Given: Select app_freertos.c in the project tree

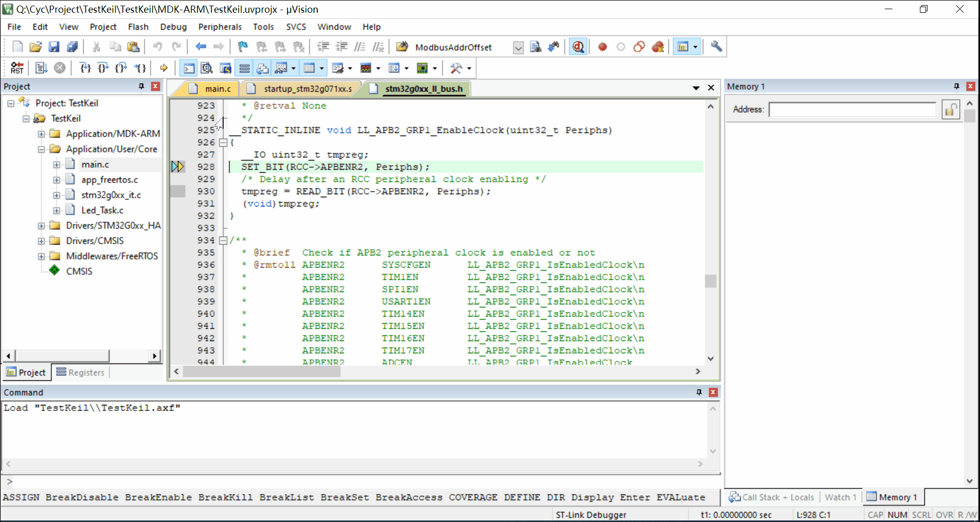Looking at the screenshot, I should (x=110, y=179).
